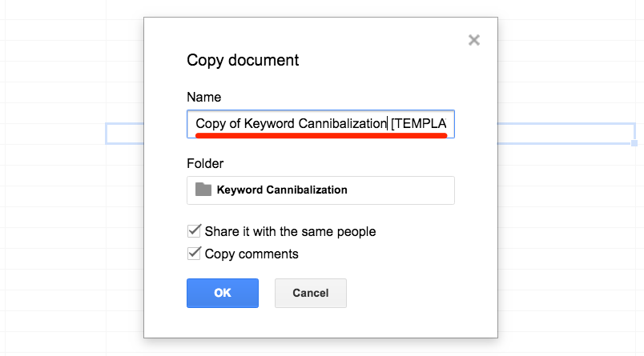644x356 pixels.
Task: Click the "Share it with the same people" label
Action: 290,231
